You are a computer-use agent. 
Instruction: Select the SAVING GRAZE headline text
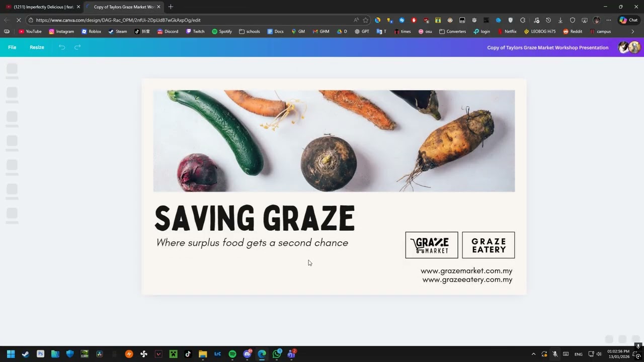coord(255,219)
